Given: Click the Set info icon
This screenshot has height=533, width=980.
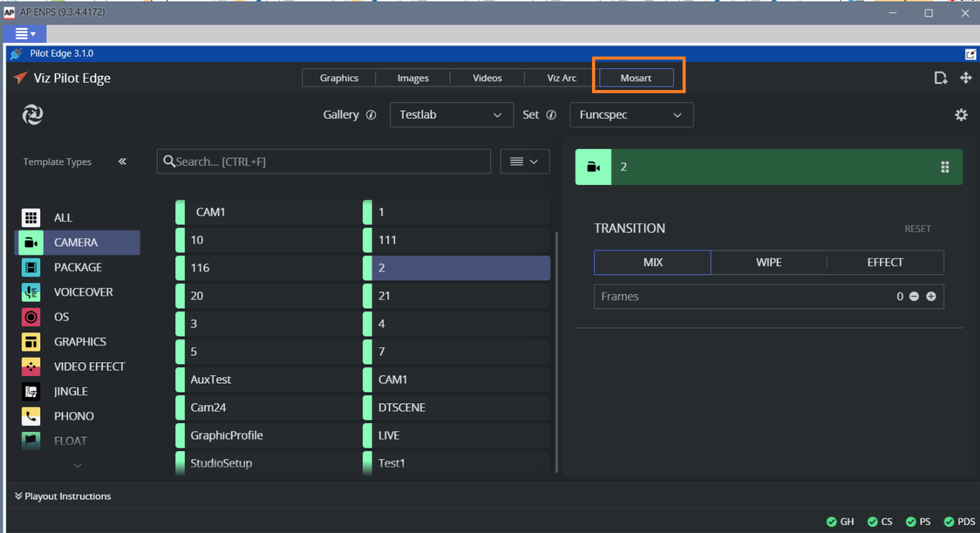Looking at the screenshot, I should (x=551, y=115).
